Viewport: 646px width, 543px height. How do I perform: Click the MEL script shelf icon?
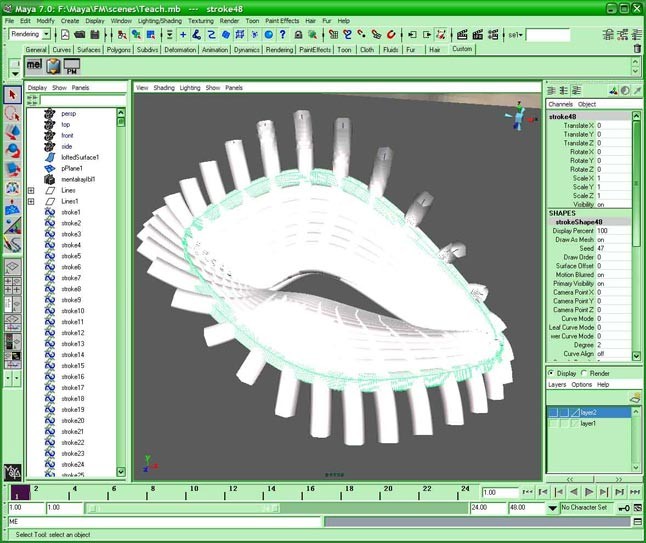pyautogui.click(x=34, y=67)
